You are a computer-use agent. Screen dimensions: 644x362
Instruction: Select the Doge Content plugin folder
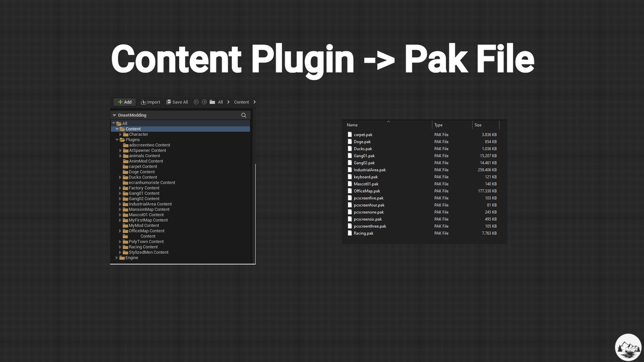(x=141, y=172)
